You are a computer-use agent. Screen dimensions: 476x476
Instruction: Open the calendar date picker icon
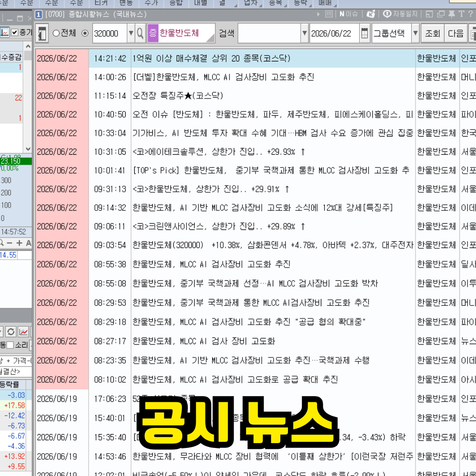click(365, 33)
